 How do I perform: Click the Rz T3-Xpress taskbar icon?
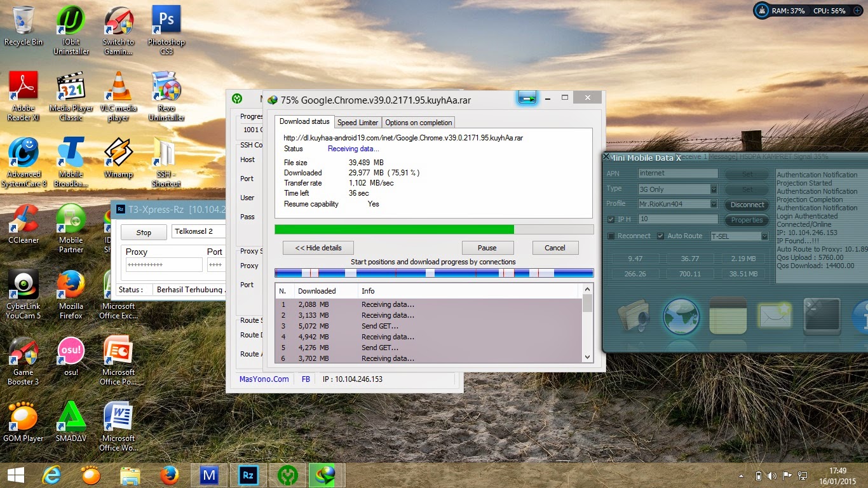(248, 475)
